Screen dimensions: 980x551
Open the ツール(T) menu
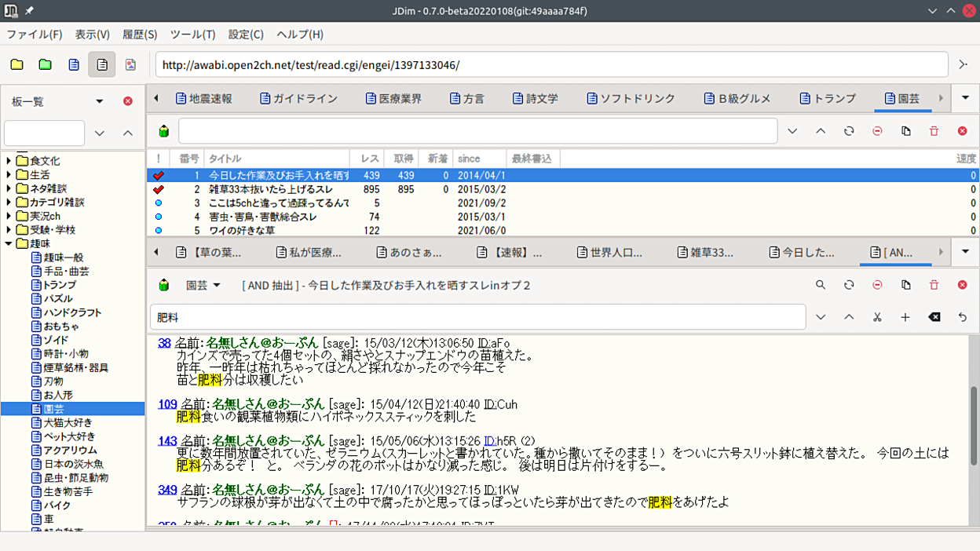(192, 35)
